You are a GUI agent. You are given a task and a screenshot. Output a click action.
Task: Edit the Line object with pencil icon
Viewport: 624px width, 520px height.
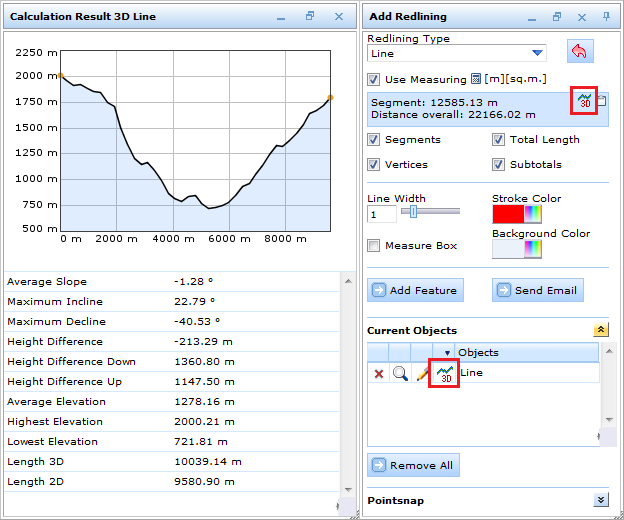[x=423, y=373]
